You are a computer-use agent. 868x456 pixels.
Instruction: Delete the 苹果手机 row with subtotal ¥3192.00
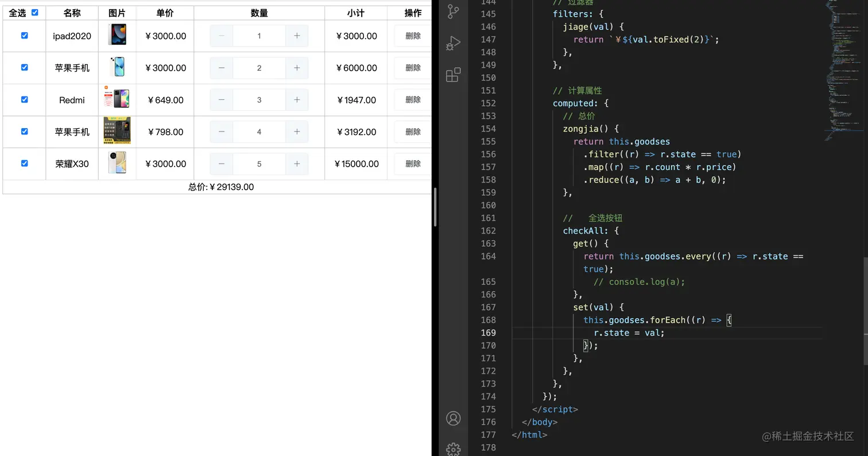413,132
